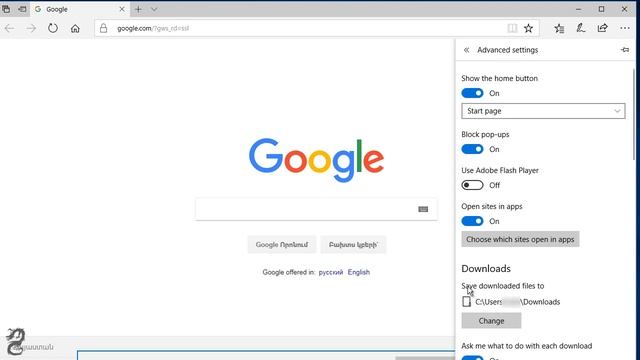The image size is (640, 360).
Task: Go back from Advanced settings pane
Action: tap(467, 50)
